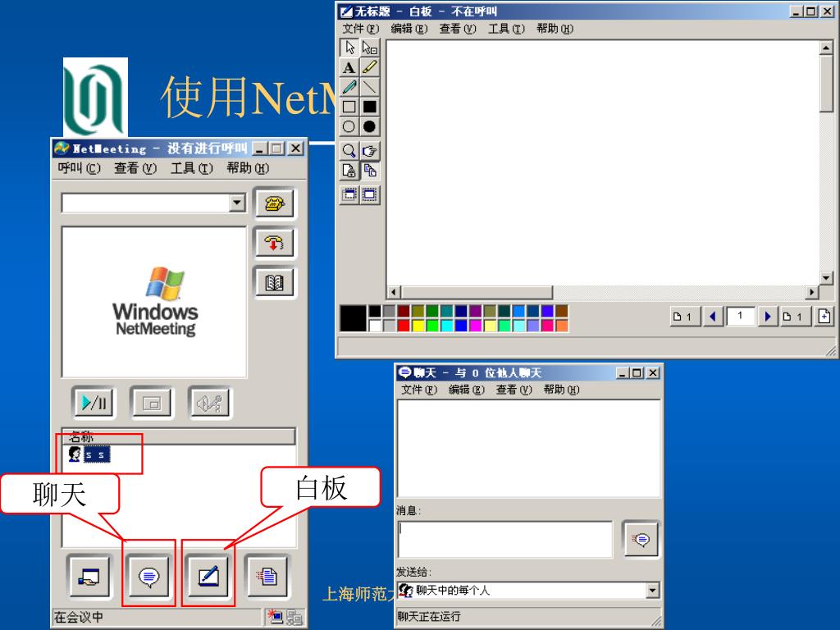Select the Whiteboard pen tool
The image size is (840, 630).
[349, 87]
